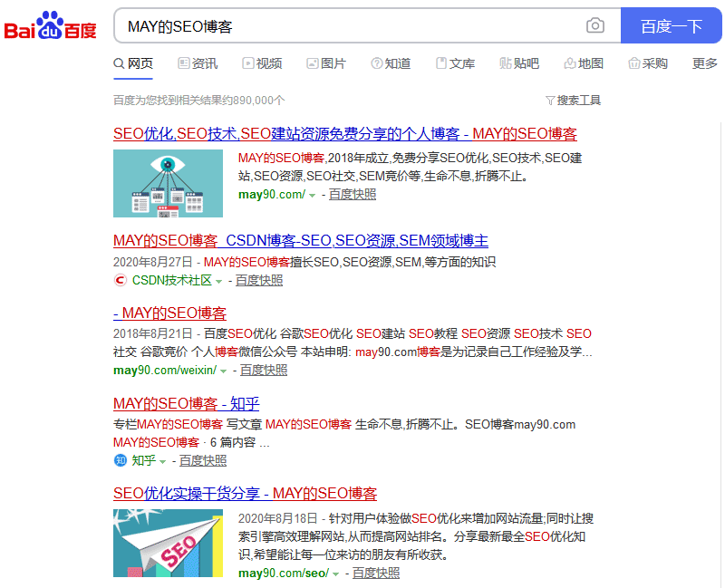Image resolution: width=725 pixels, height=588 pixels.
Task: Click the may90.com/seo/ green URL
Action: 284,574
